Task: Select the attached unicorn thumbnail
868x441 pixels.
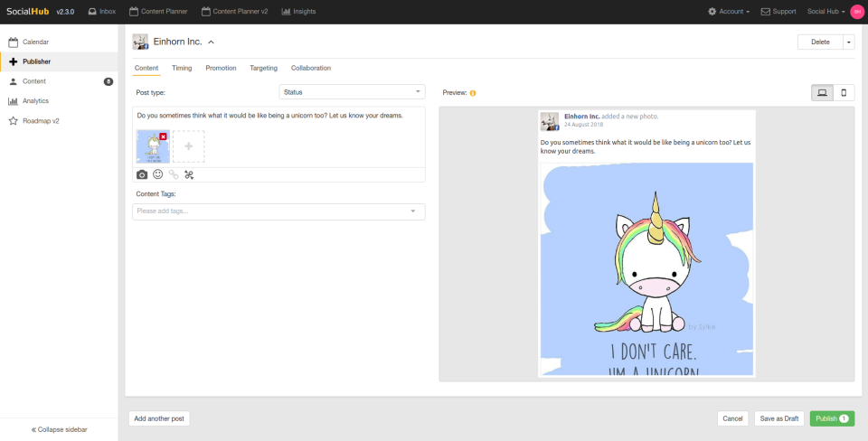Action: point(152,148)
